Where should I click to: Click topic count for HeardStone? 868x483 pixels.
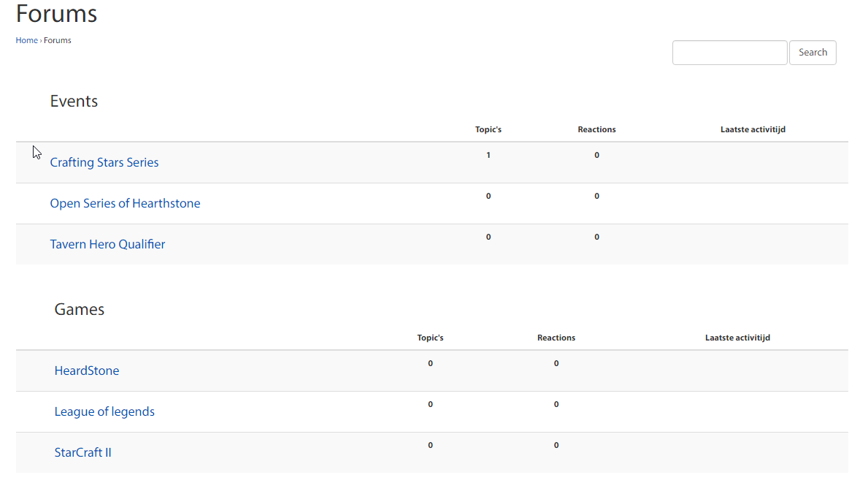pyautogui.click(x=430, y=363)
